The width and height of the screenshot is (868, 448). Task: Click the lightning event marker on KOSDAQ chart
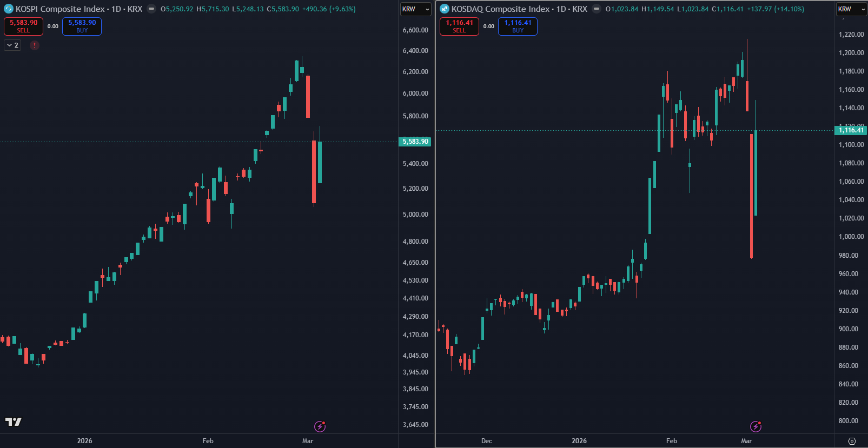click(x=756, y=426)
